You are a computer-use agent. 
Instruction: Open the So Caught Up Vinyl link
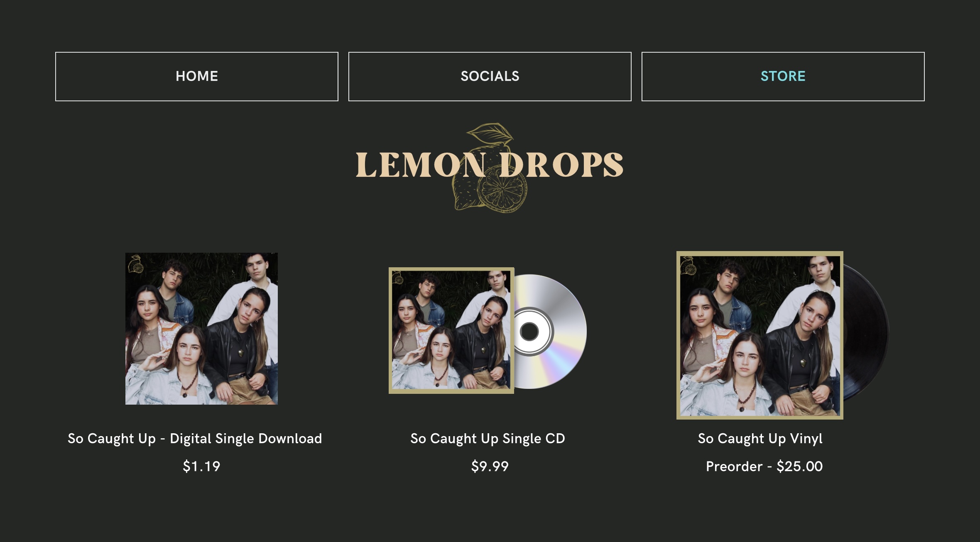click(760, 439)
